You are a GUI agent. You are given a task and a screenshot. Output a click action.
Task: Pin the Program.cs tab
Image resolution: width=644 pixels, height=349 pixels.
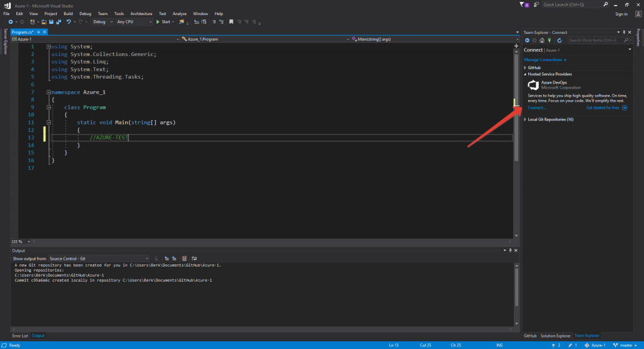38,32
